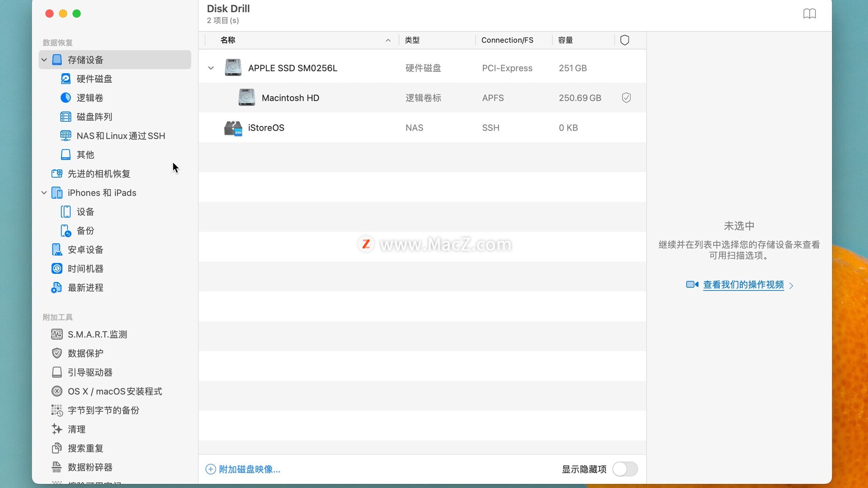Screen dimensions: 868x488
Task: Select the Logical volumes (逻辑卷) sidebar item
Action: click(x=90, y=98)
